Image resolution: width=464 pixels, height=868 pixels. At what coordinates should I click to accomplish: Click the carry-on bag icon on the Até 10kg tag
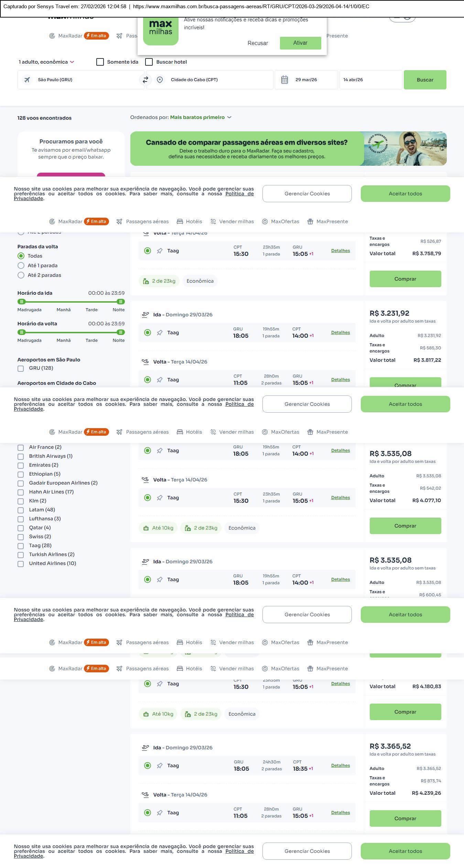point(146,528)
